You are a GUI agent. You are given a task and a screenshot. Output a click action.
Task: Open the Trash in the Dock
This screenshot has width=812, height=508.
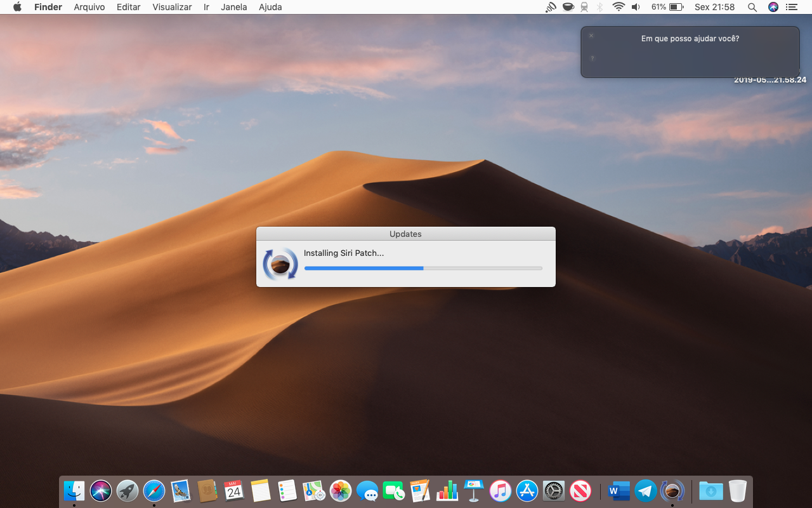(x=738, y=490)
